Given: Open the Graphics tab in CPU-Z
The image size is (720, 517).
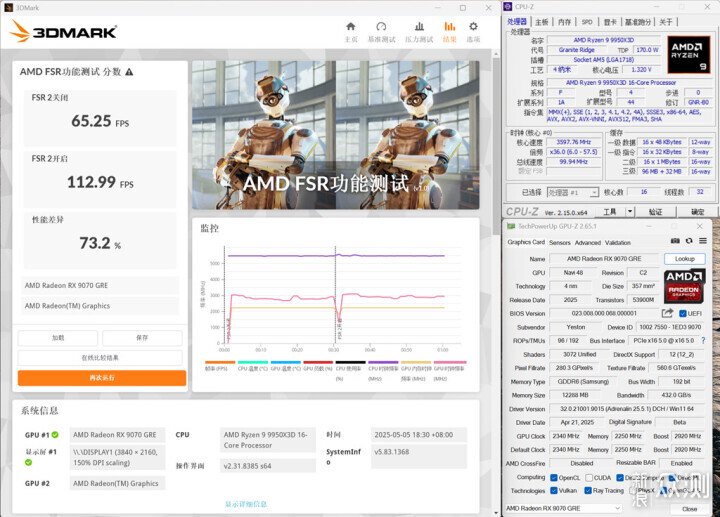Looking at the screenshot, I should coord(610,22).
